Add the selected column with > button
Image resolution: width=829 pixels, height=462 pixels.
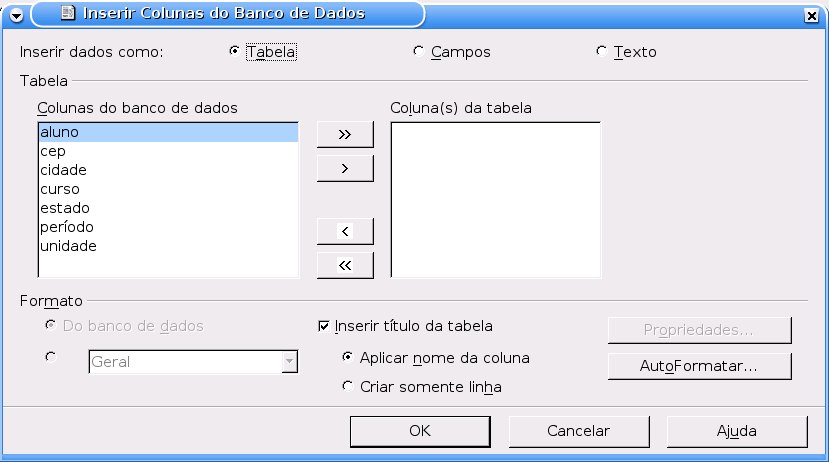(x=345, y=168)
